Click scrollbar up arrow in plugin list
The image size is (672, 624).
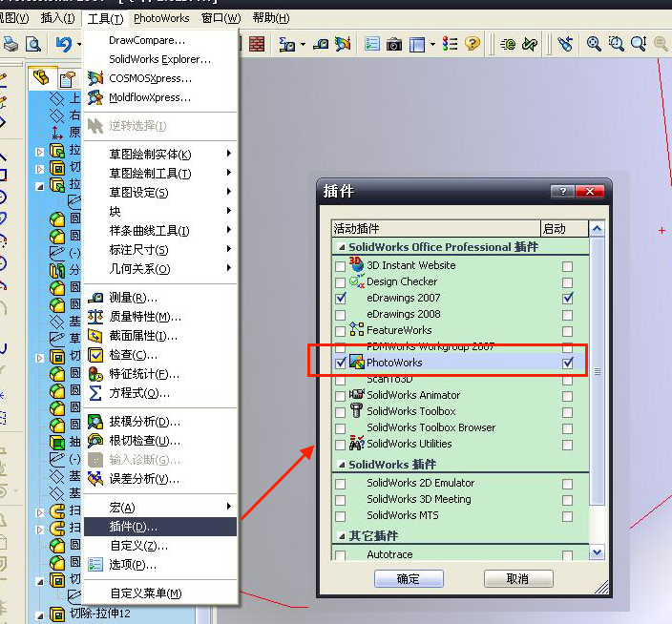click(x=597, y=229)
